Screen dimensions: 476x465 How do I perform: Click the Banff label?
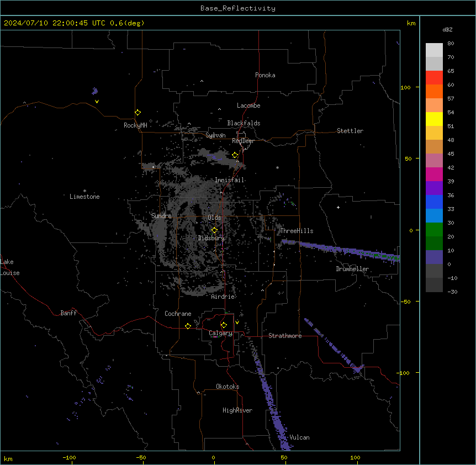(x=68, y=313)
